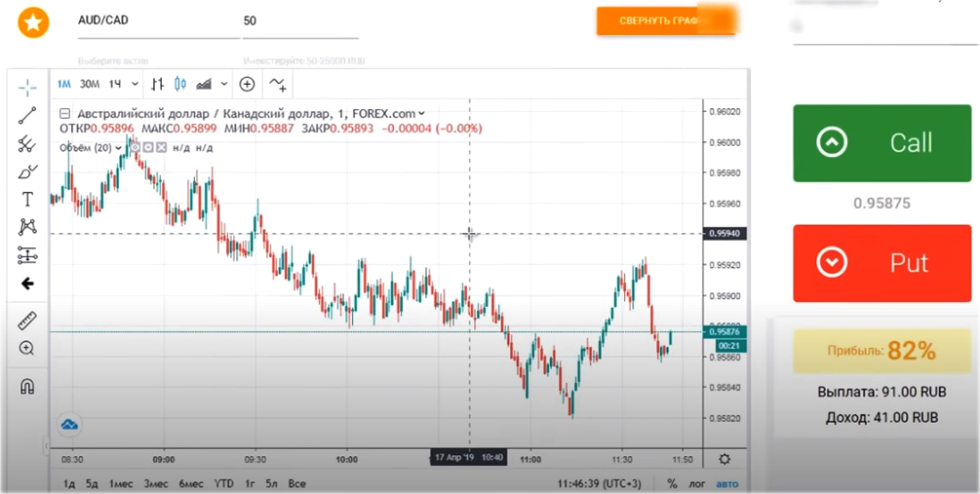Expand the time interval dropdown arrow

(x=135, y=84)
